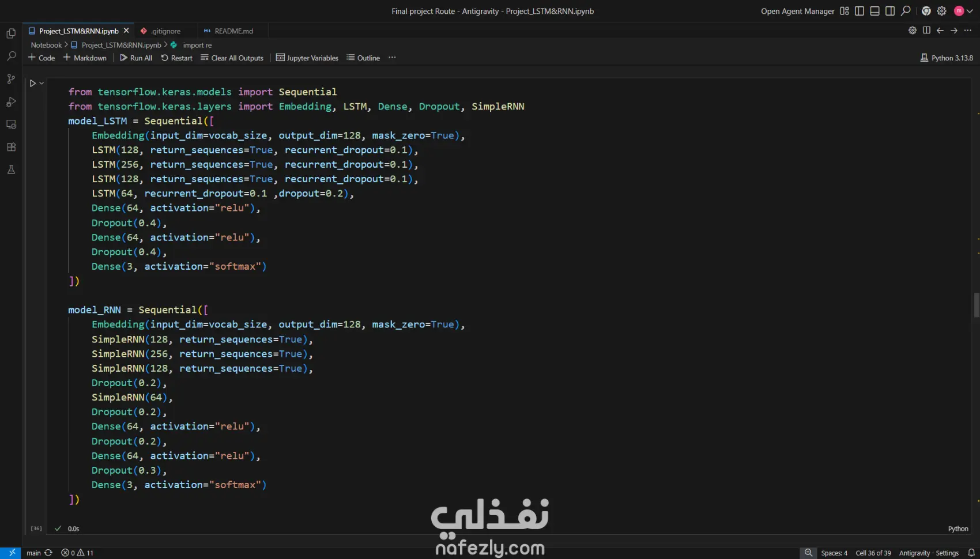Click the 'LSTM(256, return_sequences=True' code line
Screen dimensions: 980x559
tap(255, 164)
